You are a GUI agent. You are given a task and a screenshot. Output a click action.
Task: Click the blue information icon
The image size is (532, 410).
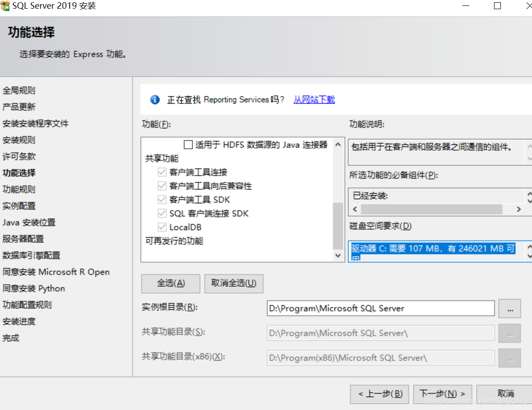(x=155, y=99)
